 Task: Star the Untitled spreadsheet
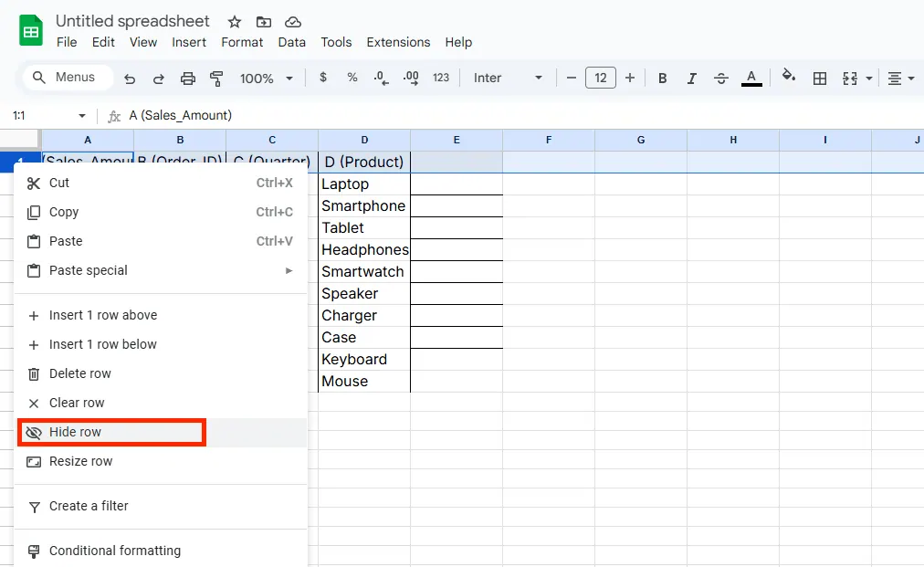(x=235, y=22)
